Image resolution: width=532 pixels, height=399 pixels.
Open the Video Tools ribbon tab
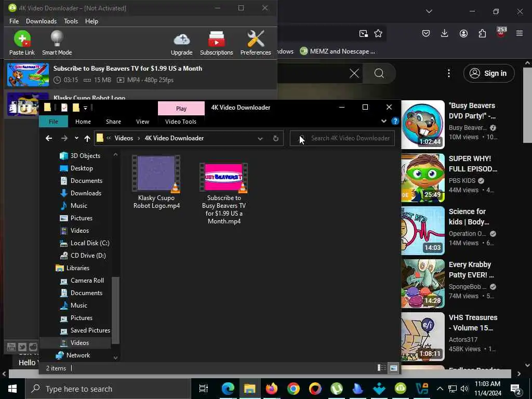click(181, 122)
